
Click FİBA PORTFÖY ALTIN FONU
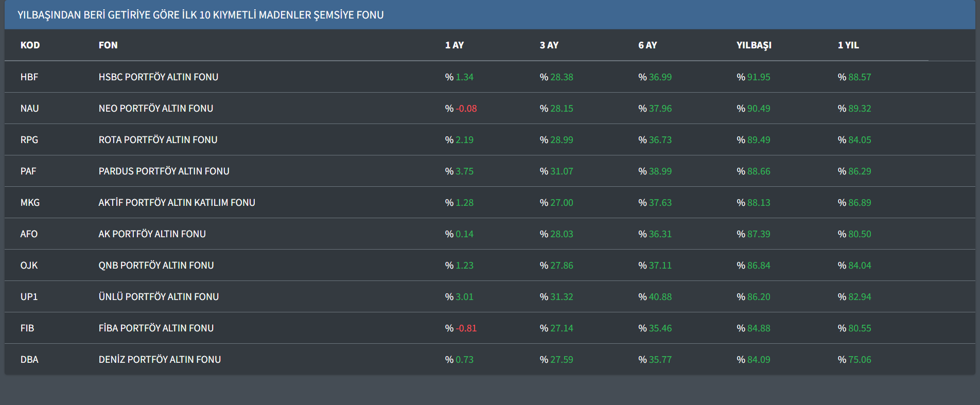[x=156, y=328]
